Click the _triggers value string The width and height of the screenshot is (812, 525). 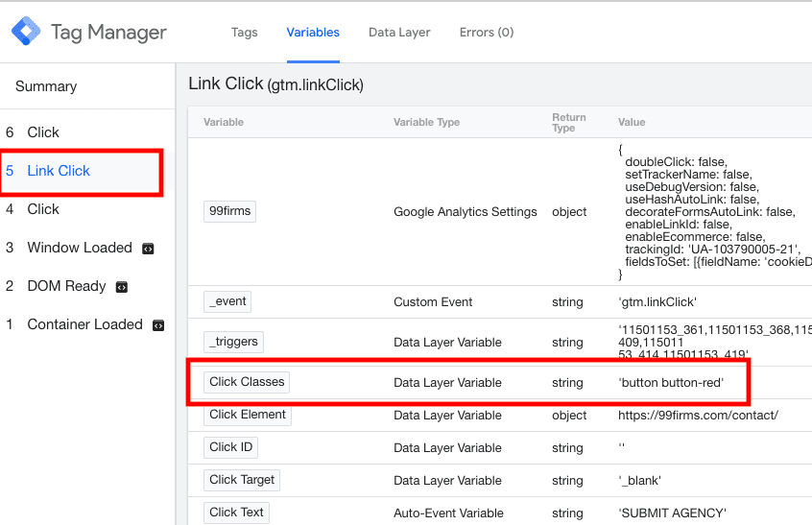click(x=715, y=343)
